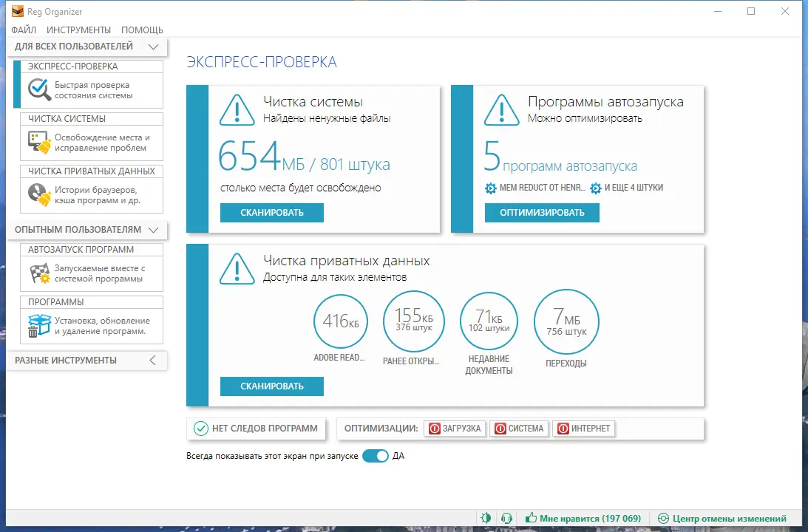This screenshot has width=808, height=532.
Task: Click warning triangle in Программы автозапуска card
Action: pos(501,110)
